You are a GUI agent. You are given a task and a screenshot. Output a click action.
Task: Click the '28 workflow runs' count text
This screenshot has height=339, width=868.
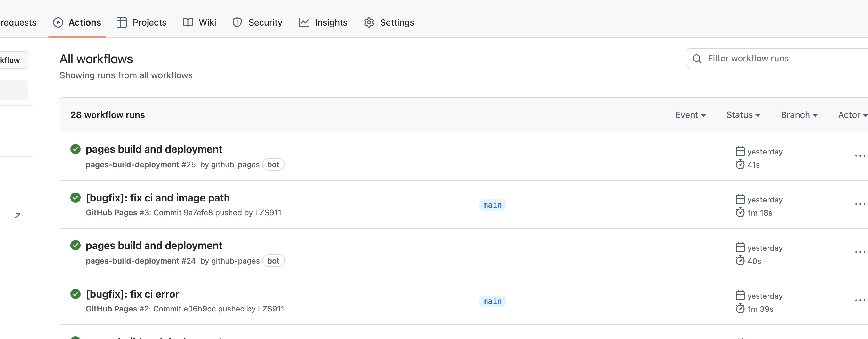coord(108,115)
